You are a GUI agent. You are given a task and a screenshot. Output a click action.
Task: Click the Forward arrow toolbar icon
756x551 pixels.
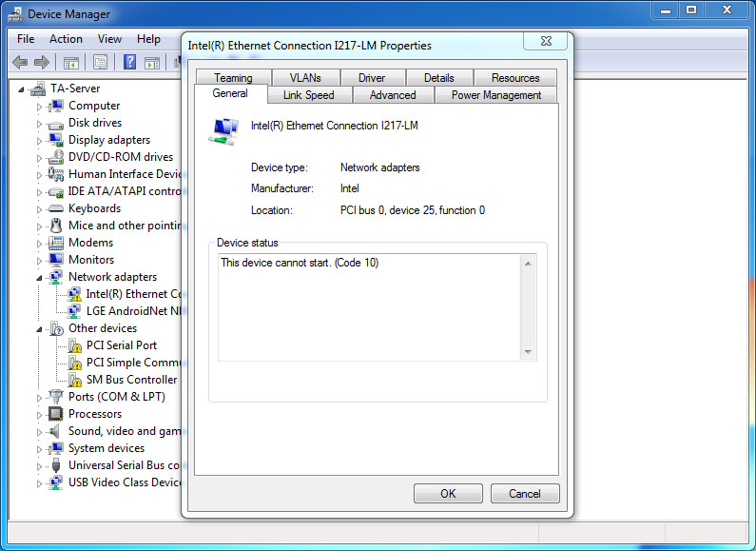[x=42, y=62]
